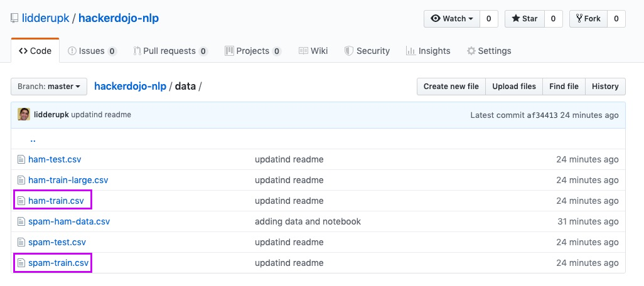
Task: Click 'updatind readme' message in the spam-test.csv row
Action: click(289, 242)
